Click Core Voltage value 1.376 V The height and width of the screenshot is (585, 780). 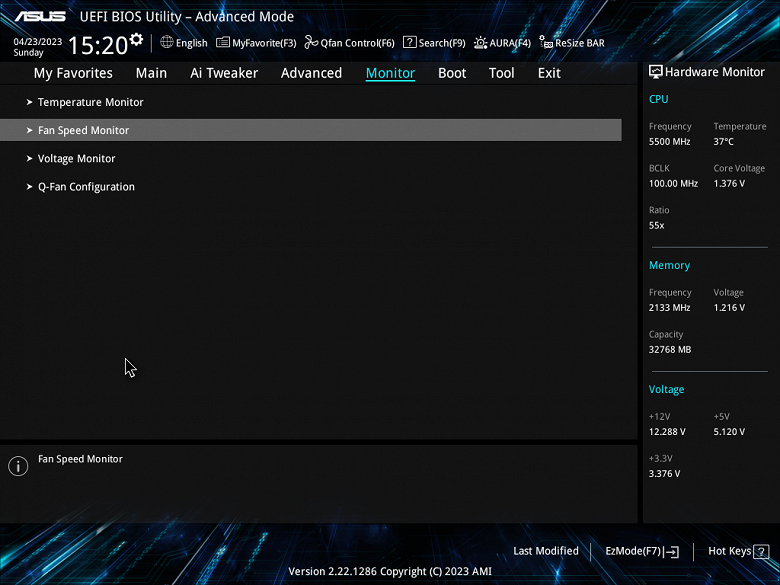(729, 184)
